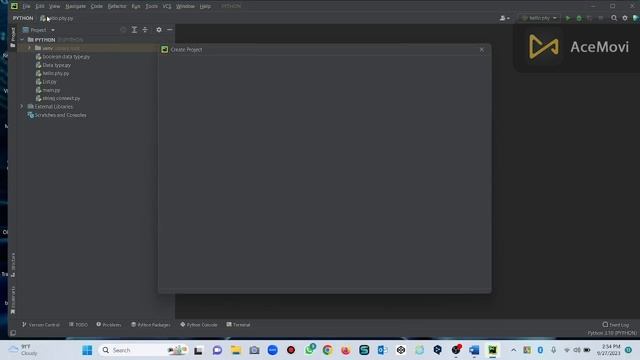Click the green Run button
The image size is (640, 360).
coord(568,18)
